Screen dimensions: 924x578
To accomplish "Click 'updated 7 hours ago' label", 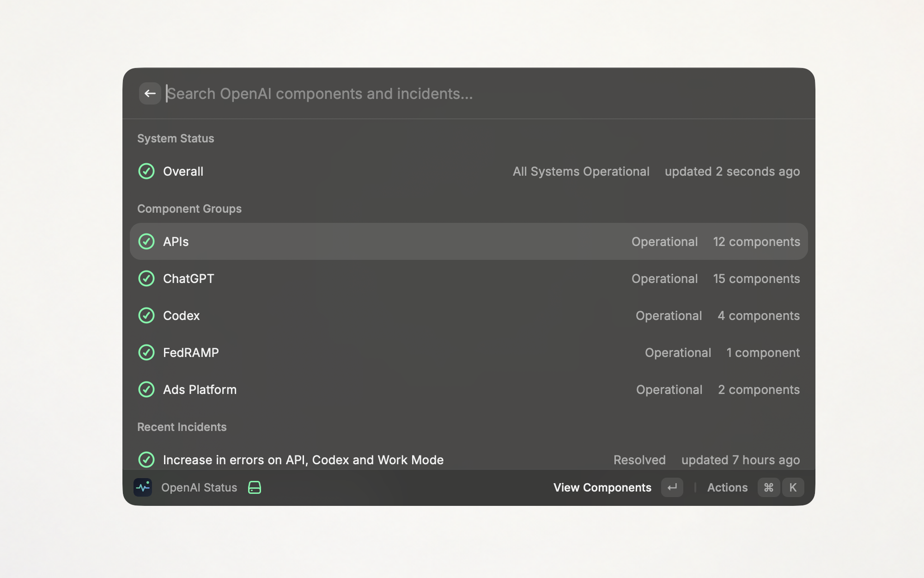I will pos(741,460).
